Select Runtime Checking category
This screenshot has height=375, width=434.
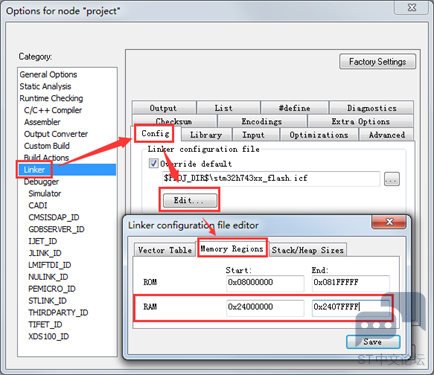[x=51, y=98]
